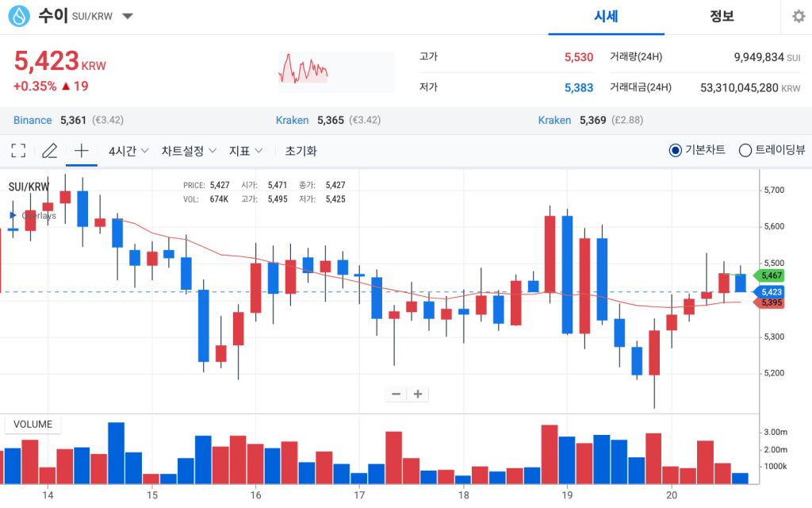Click the 24H turnover 53,310,045,280 KRW
This screenshot has height=508, width=812.
click(x=750, y=87)
